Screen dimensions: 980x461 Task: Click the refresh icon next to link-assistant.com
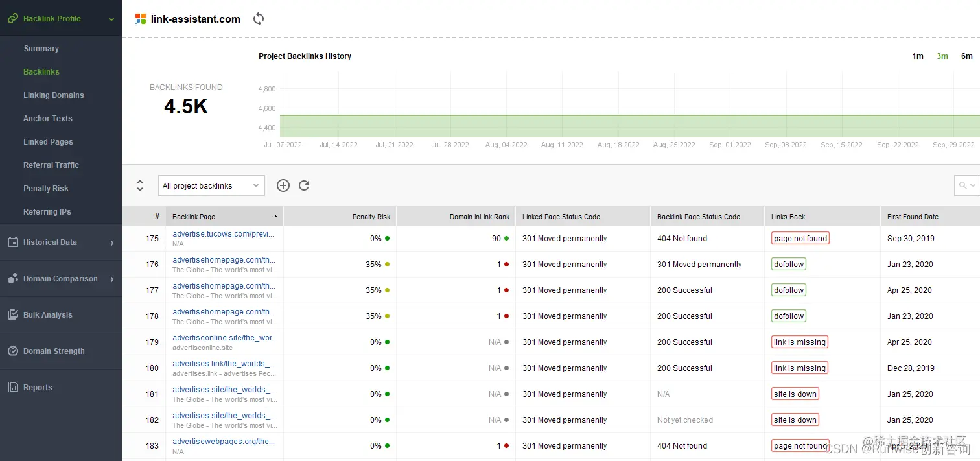pos(259,19)
